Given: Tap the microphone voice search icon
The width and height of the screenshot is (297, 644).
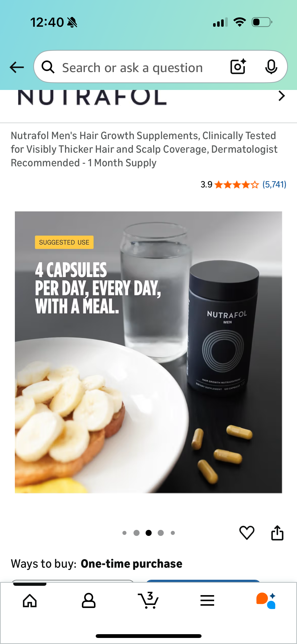Looking at the screenshot, I should click(271, 67).
